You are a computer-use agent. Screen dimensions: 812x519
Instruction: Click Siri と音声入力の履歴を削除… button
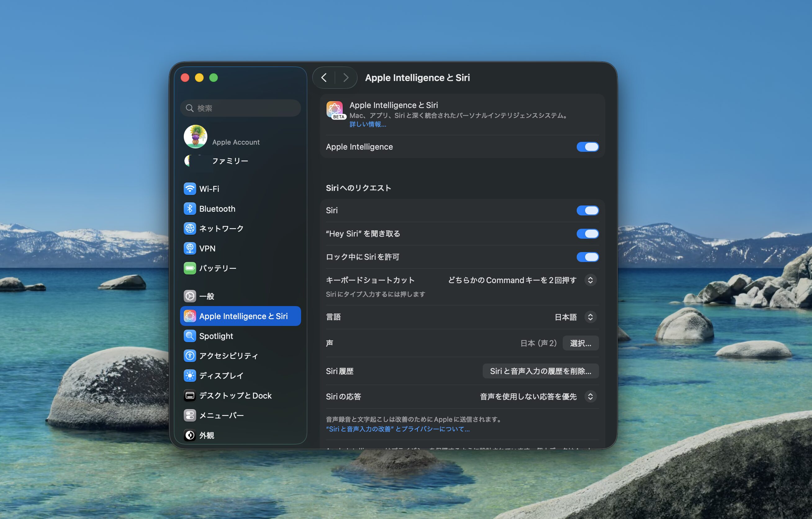[540, 371]
